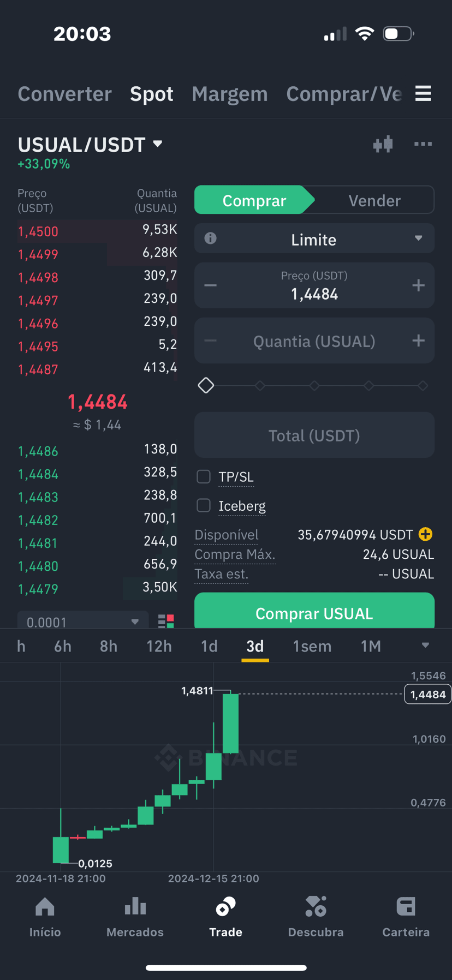Select the Comprar side toggle
This screenshot has height=980, width=452.
[254, 200]
